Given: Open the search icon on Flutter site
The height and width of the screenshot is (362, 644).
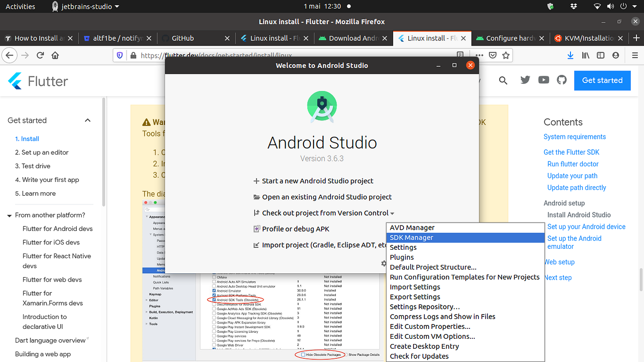Looking at the screenshot, I should click(503, 81).
